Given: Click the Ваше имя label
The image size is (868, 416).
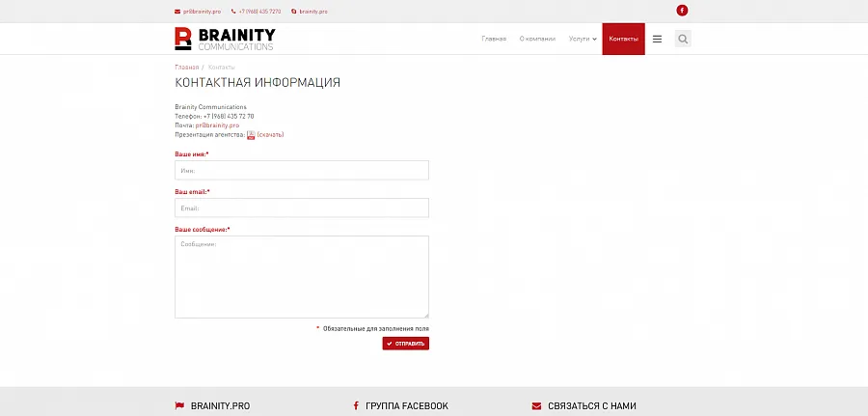Looking at the screenshot, I should [192, 154].
